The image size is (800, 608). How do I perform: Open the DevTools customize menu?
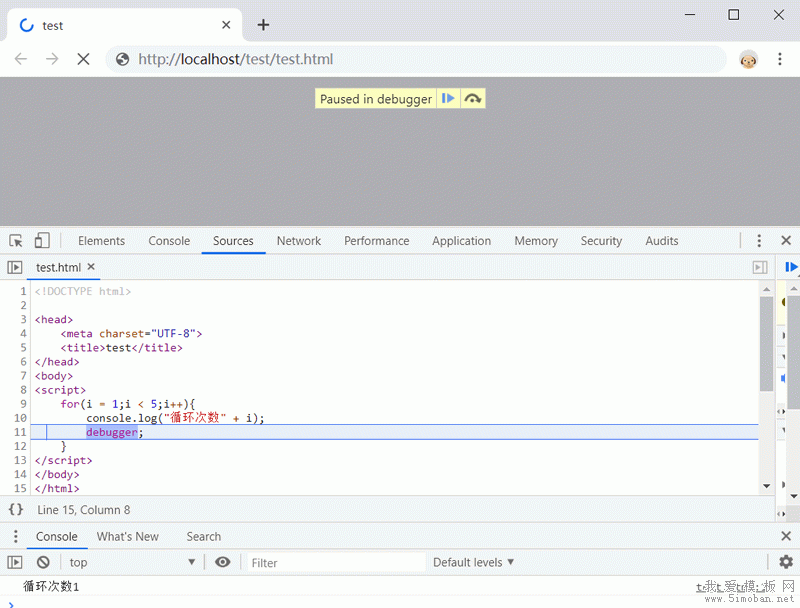759,241
